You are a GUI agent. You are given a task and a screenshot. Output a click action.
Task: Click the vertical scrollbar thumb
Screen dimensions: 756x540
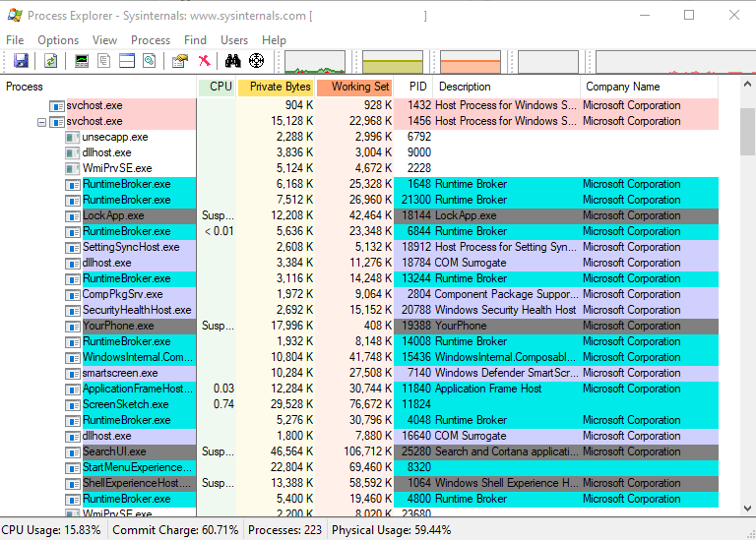(x=747, y=132)
